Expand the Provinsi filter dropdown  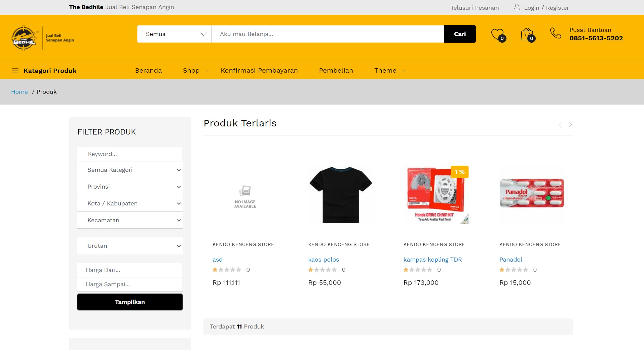point(130,187)
